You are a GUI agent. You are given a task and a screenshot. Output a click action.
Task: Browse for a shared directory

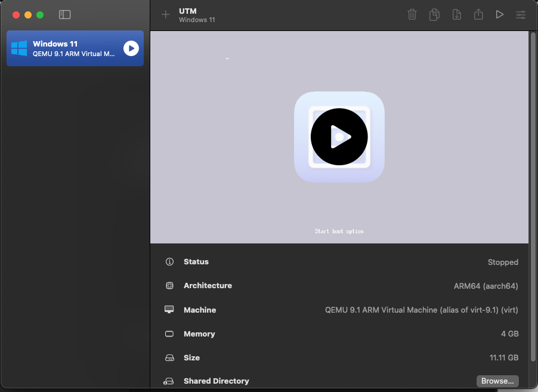coord(497,381)
